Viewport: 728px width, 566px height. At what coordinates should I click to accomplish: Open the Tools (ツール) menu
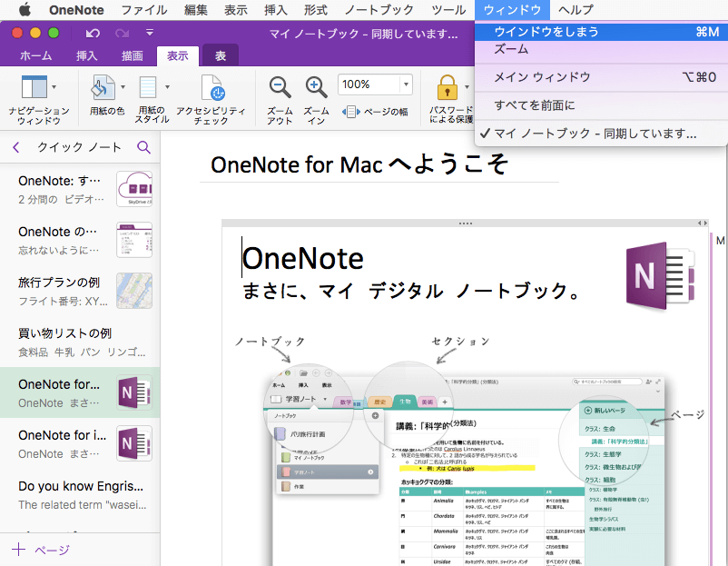click(x=448, y=10)
